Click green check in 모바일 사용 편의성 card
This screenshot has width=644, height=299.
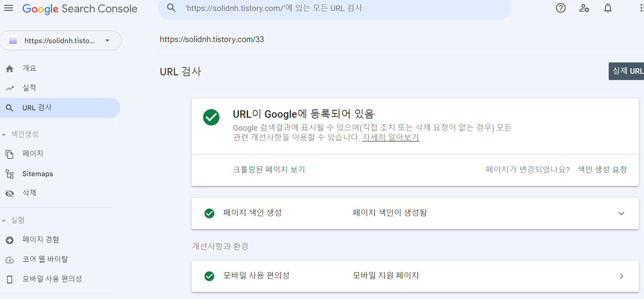click(x=210, y=276)
